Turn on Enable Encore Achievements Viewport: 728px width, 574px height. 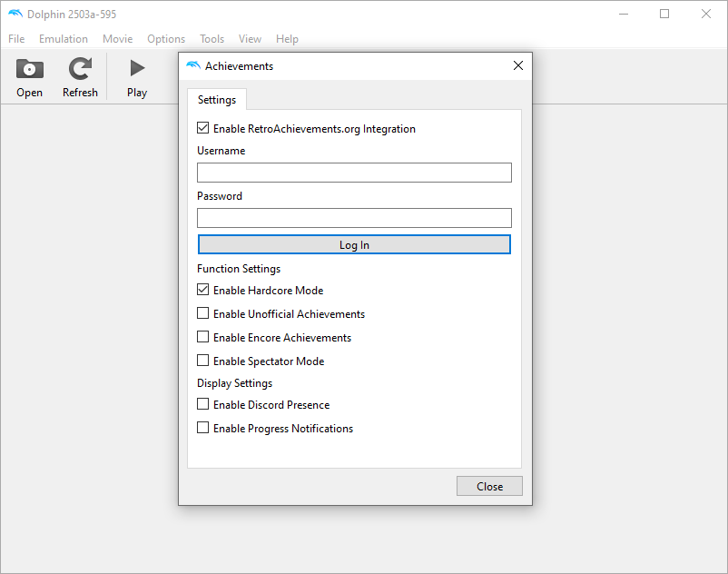(x=203, y=338)
